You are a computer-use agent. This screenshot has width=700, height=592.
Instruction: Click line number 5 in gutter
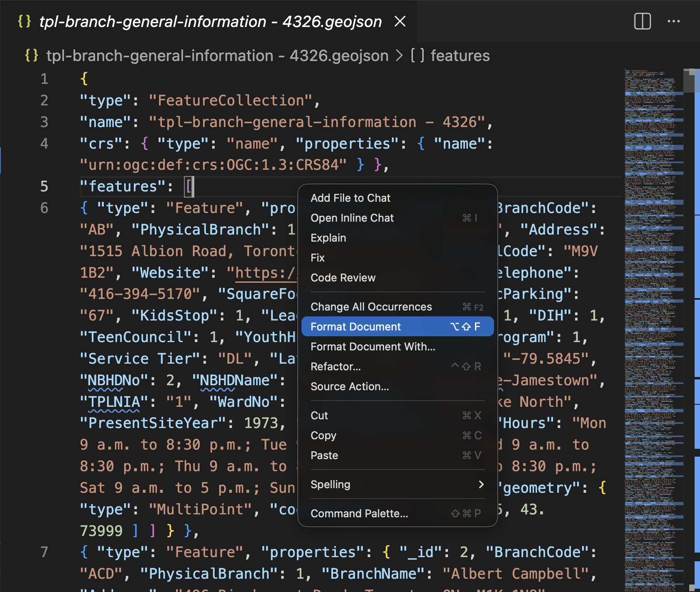click(44, 186)
